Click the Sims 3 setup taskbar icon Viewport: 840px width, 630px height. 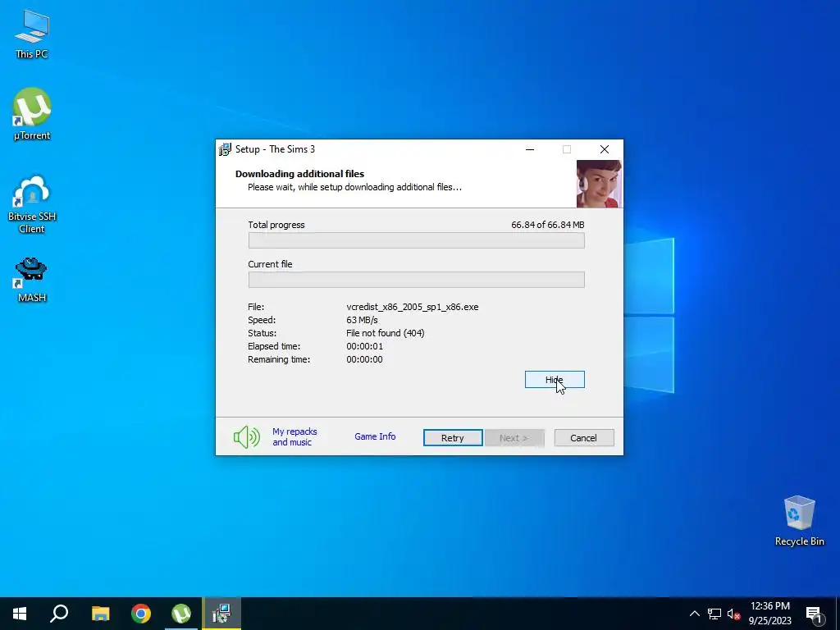[221, 614]
